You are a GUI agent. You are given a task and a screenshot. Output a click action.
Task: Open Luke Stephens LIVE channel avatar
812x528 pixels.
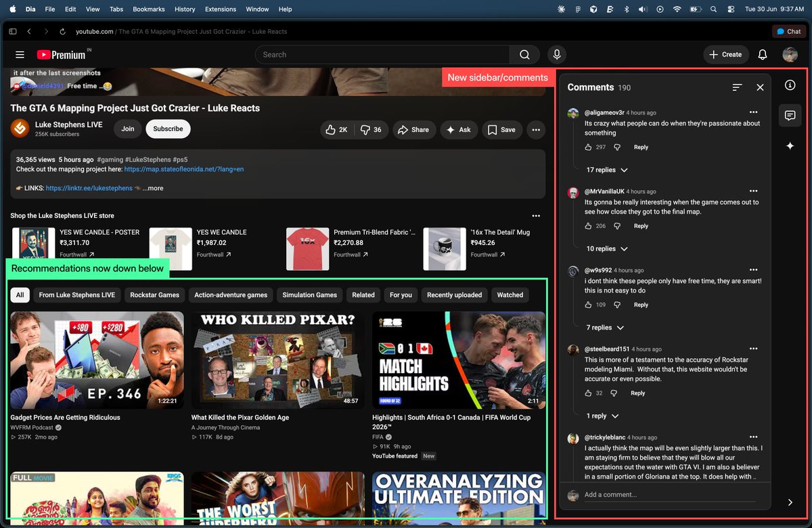20,129
